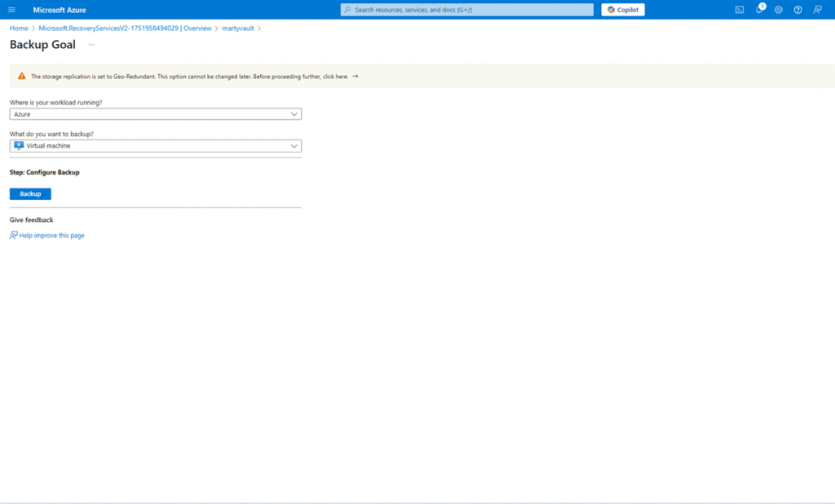835x504 pixels.
Task: Click the Virtual machine monitor icon
Action: [x=19, y=146]
